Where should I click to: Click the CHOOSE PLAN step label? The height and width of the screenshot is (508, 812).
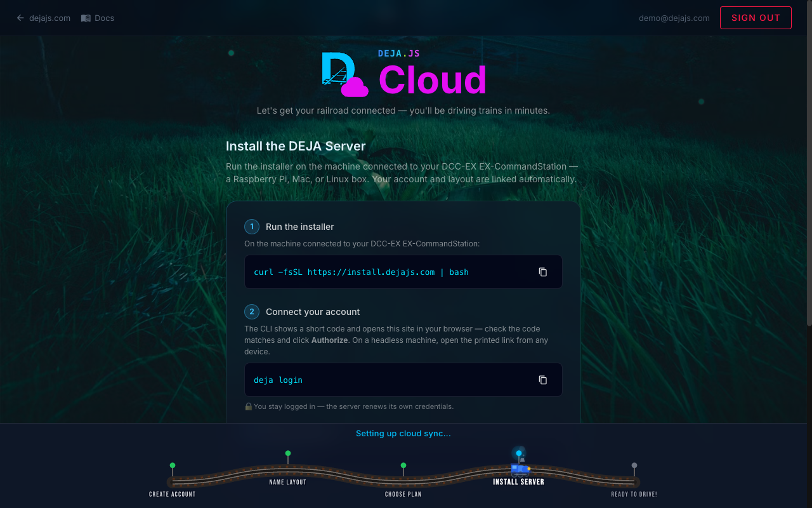click(x=403, y=494)
